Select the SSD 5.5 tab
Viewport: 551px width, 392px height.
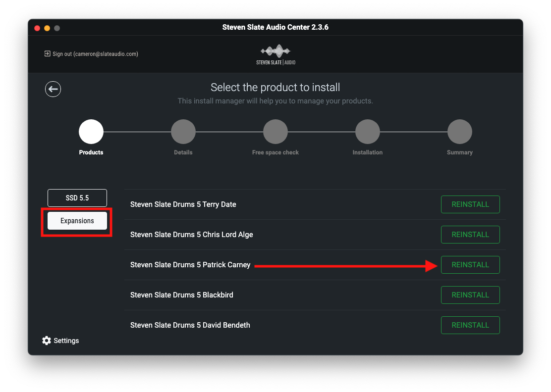pyautogui.click(x=77, y=198)
